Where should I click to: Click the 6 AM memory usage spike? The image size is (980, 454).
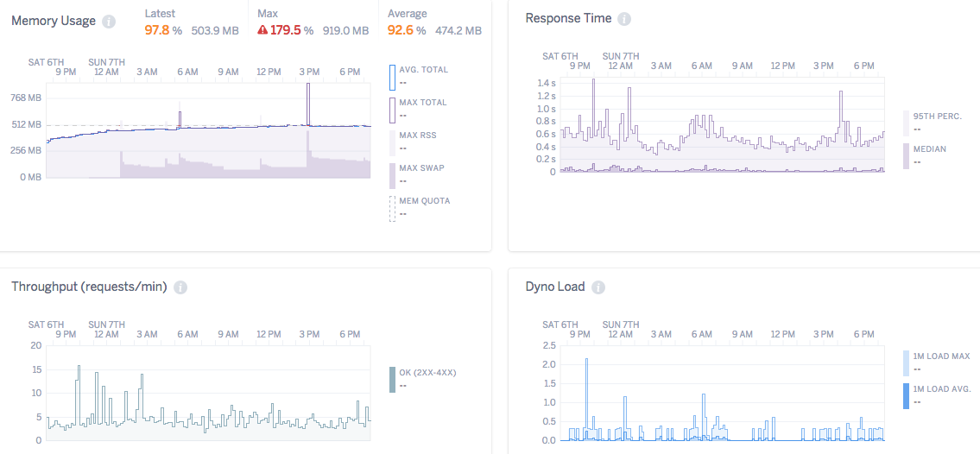coord(180,119)
